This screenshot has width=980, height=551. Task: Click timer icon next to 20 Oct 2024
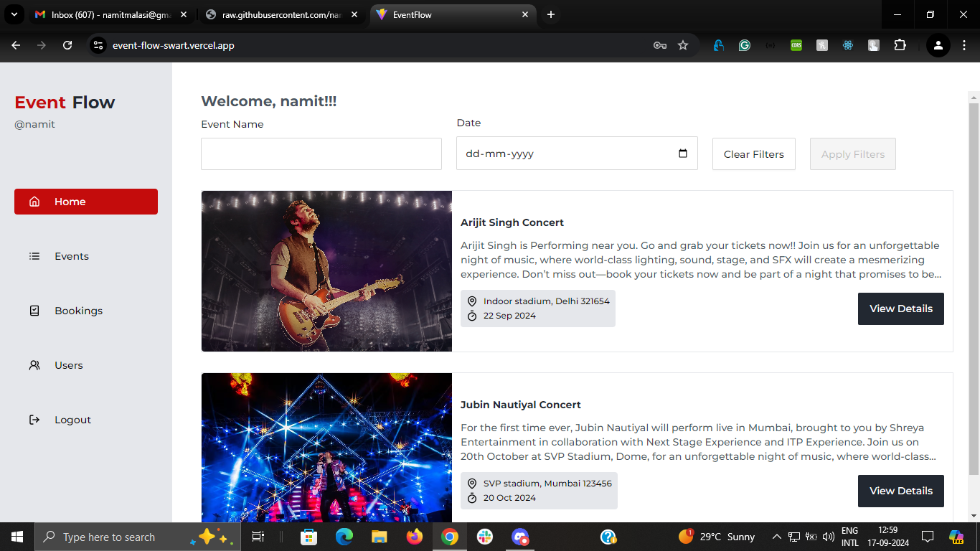click(x=472, y=498)
